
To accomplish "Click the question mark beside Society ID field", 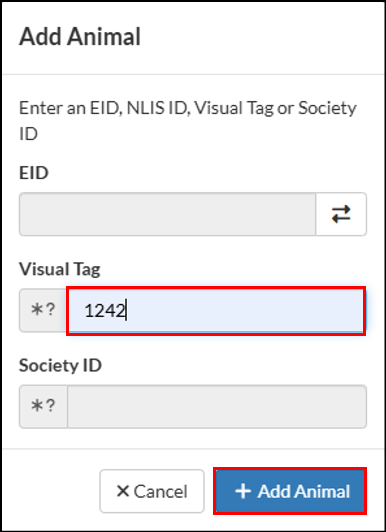I will coord(50,405).
